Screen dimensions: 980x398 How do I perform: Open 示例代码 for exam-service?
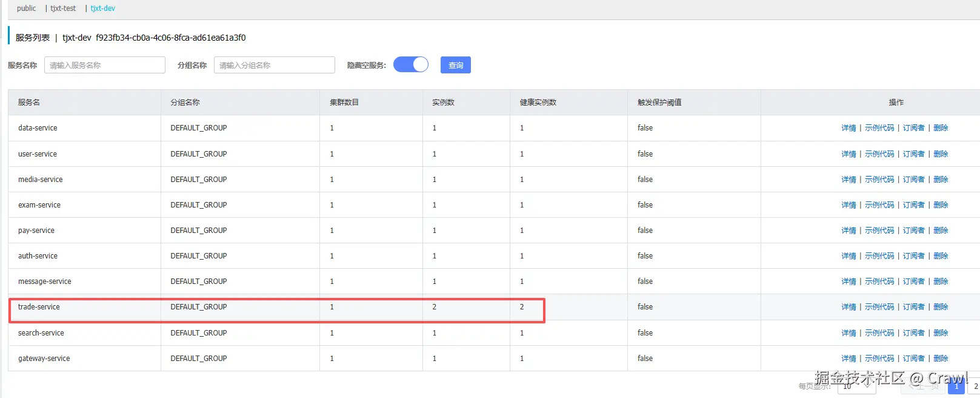tap(879, 205)
